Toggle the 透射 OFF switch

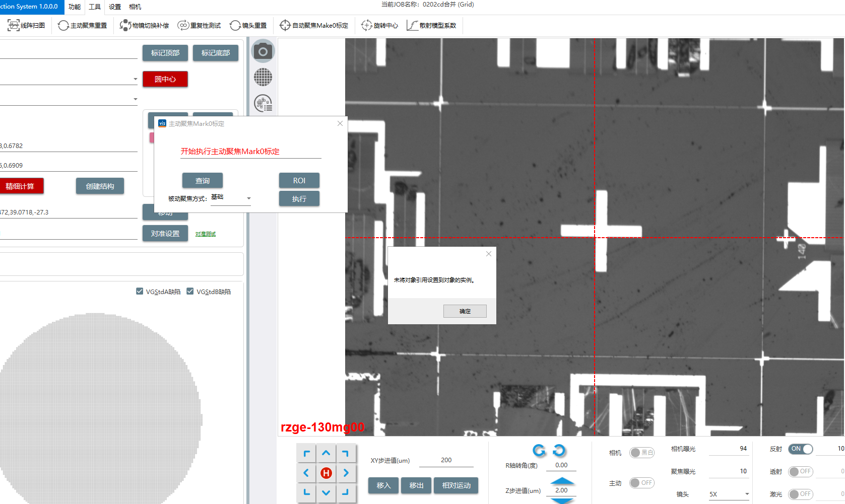click(801, 471)
